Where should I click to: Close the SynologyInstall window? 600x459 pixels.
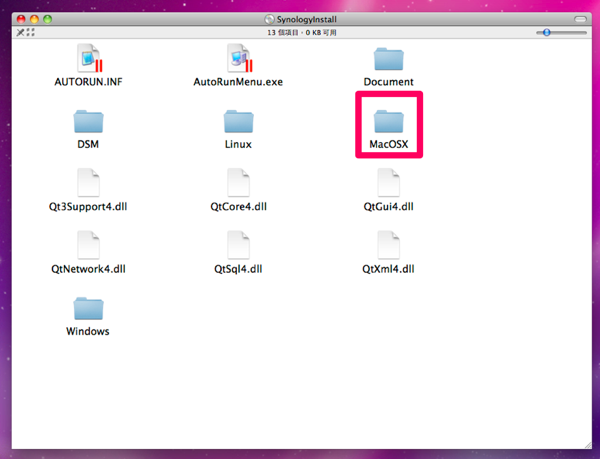(x=21, y=19)
